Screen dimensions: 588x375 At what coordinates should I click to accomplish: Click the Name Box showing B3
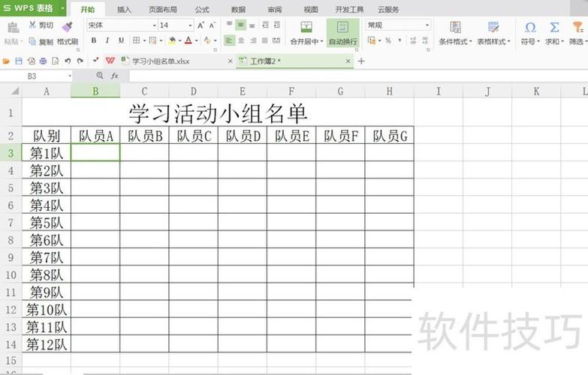pyautogui.click(x=36, y=76)
